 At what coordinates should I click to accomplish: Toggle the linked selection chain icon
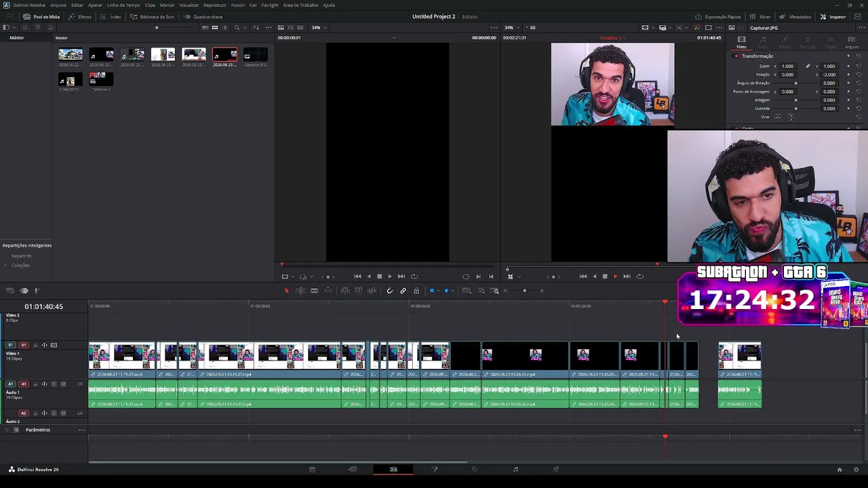click(x=403, y=291)
